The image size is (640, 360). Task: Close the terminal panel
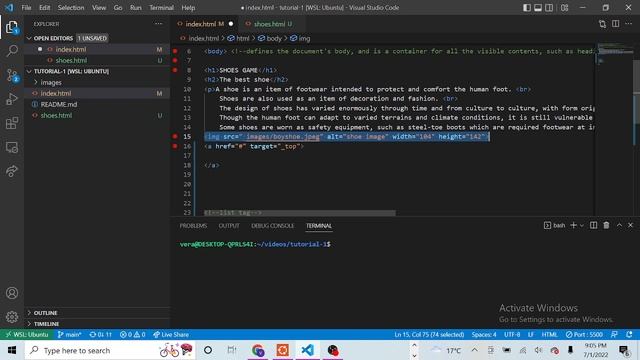pyautogui.click(x=630, y=225)
